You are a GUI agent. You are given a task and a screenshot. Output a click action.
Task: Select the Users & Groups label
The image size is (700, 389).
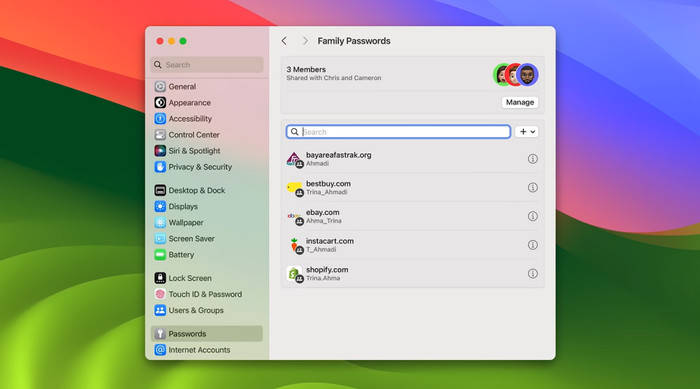click(196, 310)
